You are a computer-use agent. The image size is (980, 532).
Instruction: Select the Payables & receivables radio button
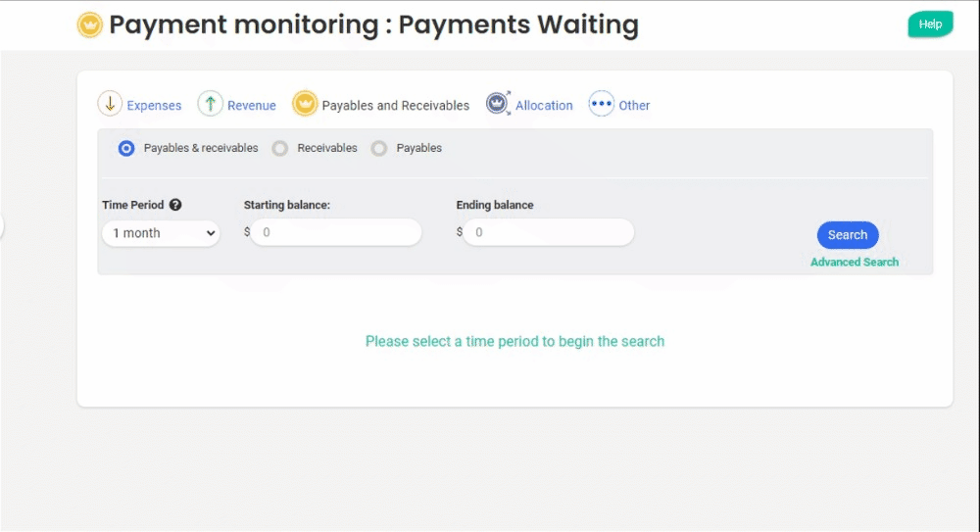tap(126, 149)
